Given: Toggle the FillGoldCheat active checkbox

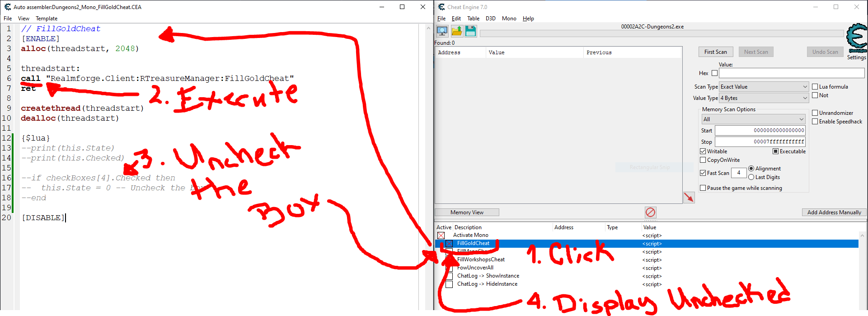Looking at the screenshot, I should [x=449, y=244].
